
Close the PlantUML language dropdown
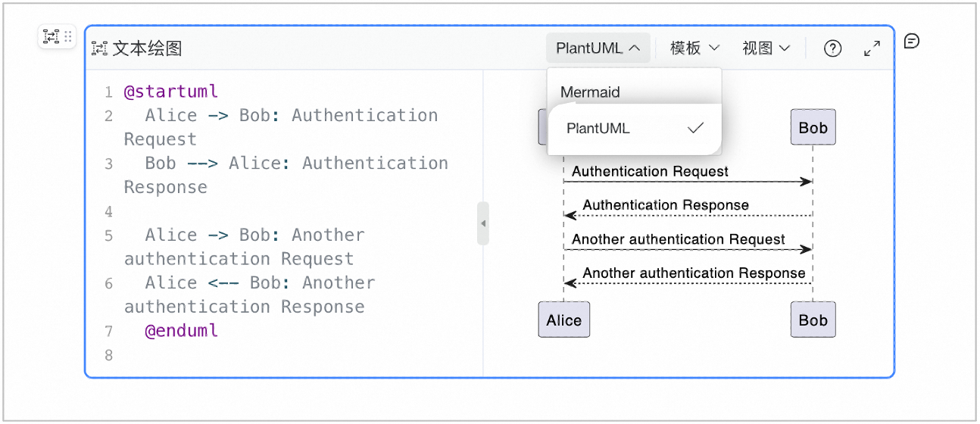point(598,48)
